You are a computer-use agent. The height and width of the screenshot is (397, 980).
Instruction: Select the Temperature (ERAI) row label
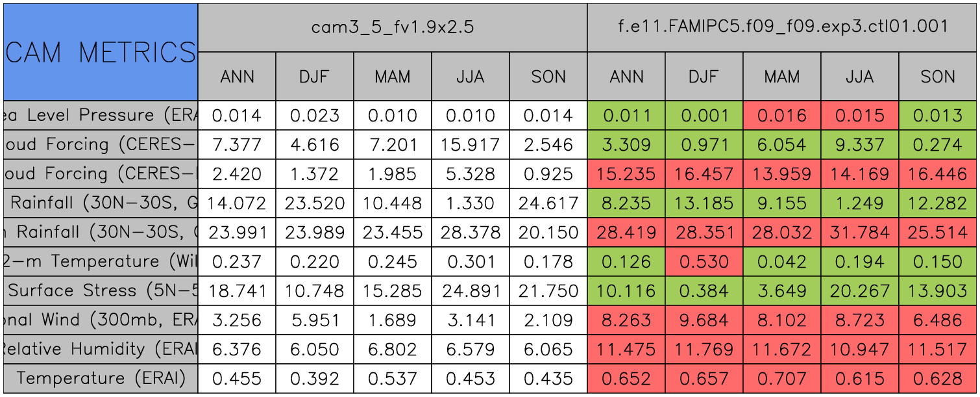pos(100,378)
